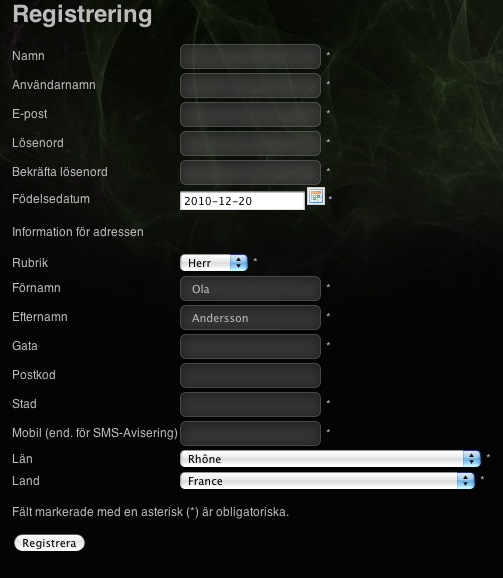Click the Mobil SMS-Avisering field
Image resolution: width=503 pixels, height=578 pixels.
click(250, 434)
